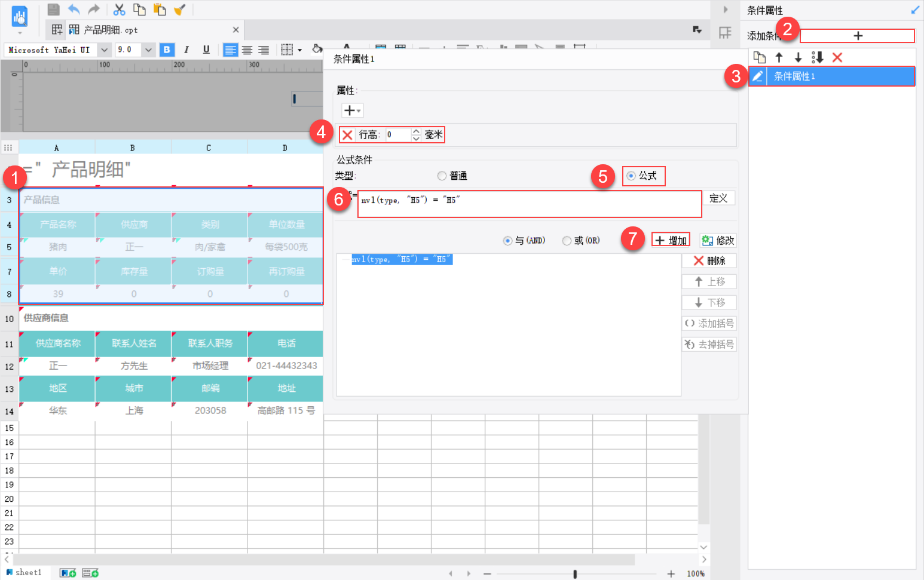
Task: Close the 产品明细.cpt tab
Action: pyautogui.click(x=235, y=29)
